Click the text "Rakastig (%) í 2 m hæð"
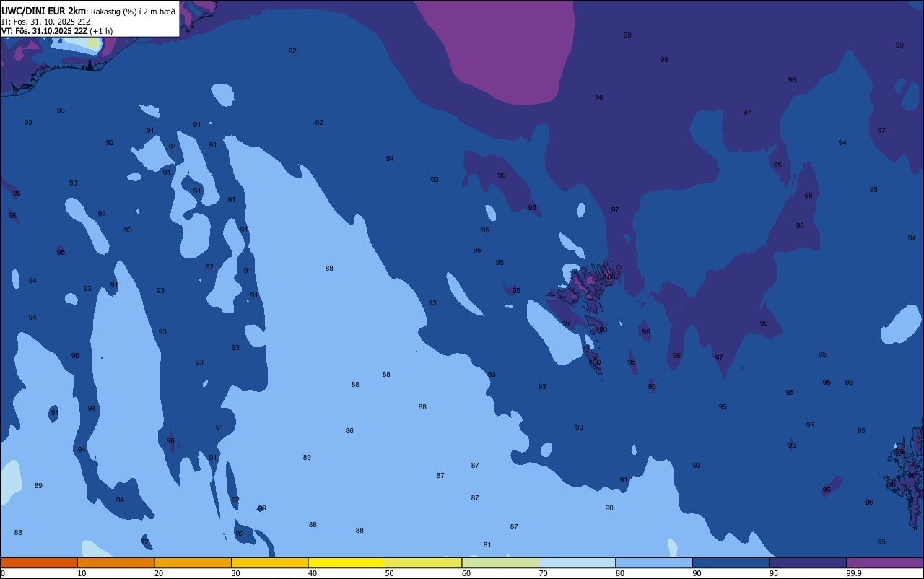 133,12
